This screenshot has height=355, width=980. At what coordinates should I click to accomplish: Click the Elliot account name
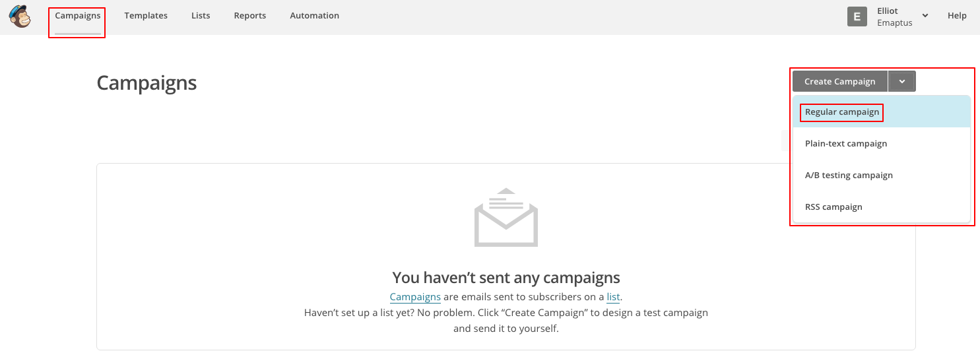tap(888, 11)
